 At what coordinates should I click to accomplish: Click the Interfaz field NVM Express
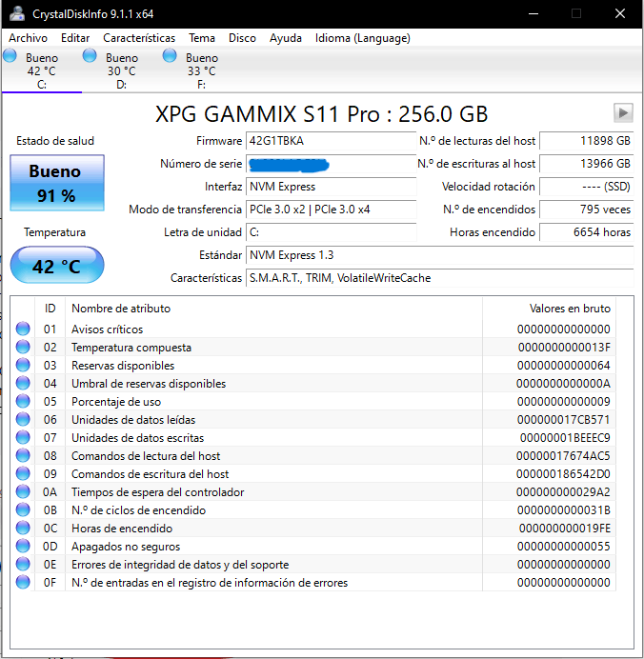(x=331, y=187)
